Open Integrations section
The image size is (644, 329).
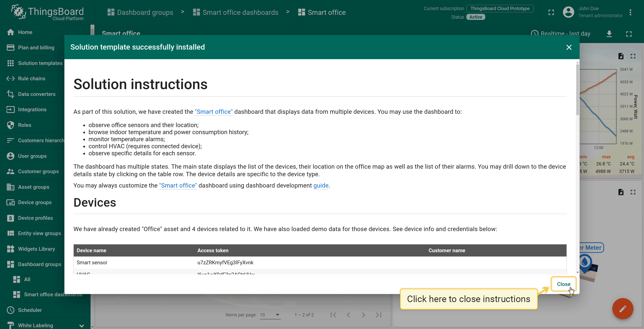coord(45,109)
